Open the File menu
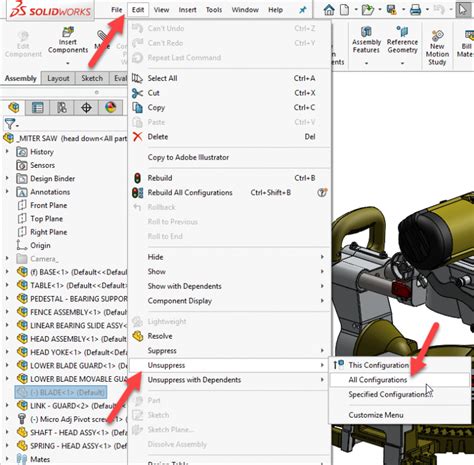The width and height of the screenshot is (474, 465). click(x=116, y=10)
